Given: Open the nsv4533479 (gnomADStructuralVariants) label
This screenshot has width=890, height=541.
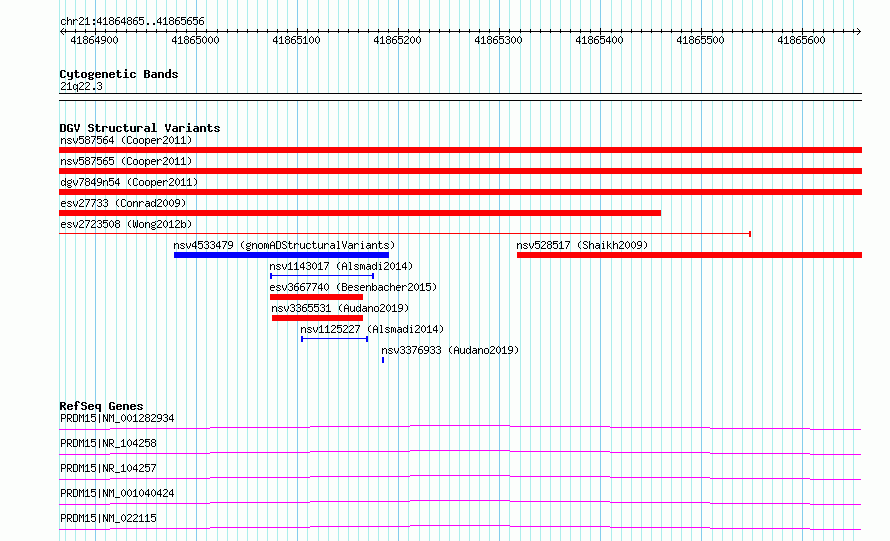Looking at the screenshot, I should [x=284, y=245].
